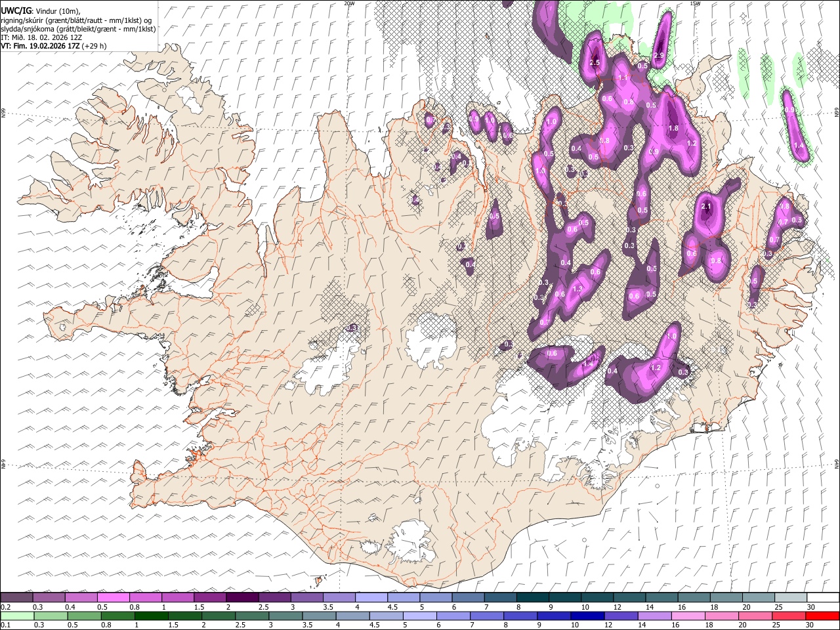
Task: Click the 'slydda/snjókoma' legend description line
Action: [x=78, y=29]
